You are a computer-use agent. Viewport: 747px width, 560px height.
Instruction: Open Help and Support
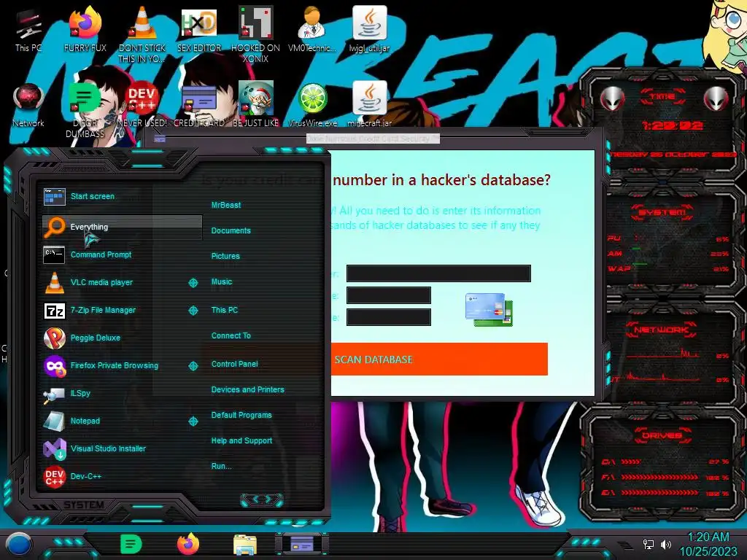pos(241,441)
